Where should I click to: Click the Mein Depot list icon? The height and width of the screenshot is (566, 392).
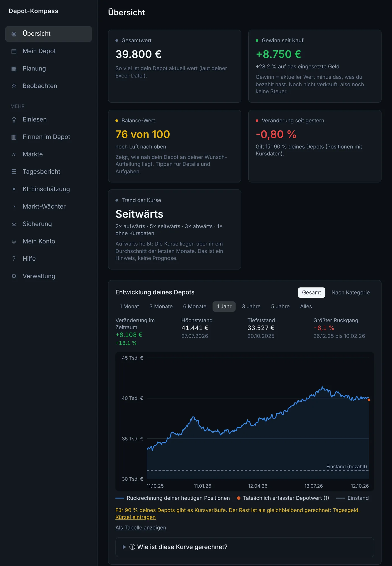tap(14, 51)
